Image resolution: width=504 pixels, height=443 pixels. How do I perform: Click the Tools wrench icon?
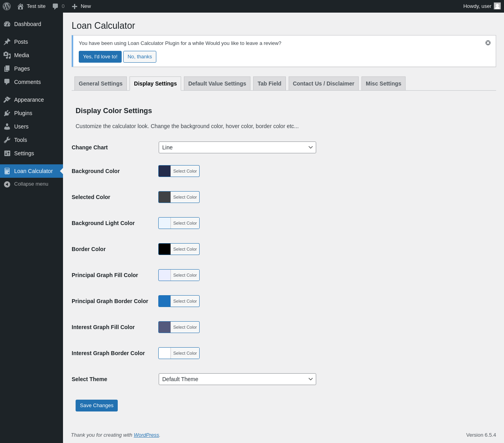[7, 140]
